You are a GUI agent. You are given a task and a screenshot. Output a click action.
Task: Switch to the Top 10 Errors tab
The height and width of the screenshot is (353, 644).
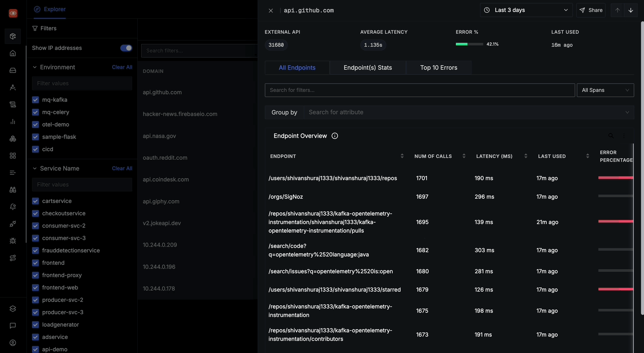click(x=438, y=68)
